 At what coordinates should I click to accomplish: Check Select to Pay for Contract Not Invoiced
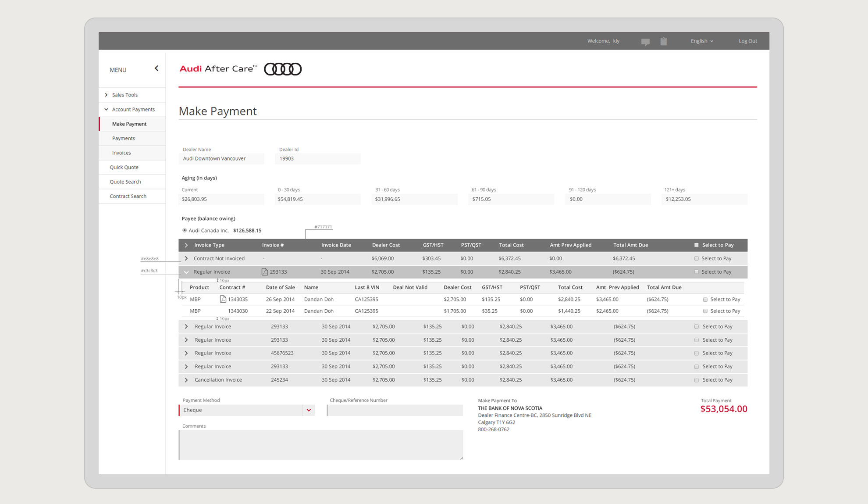click(x=696, y=258)
